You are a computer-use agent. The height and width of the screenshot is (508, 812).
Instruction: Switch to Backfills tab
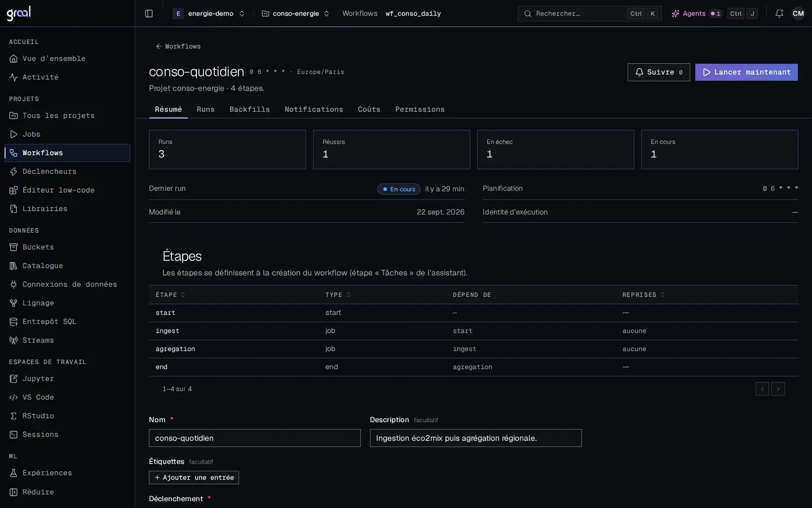click(x=250, y=110)
